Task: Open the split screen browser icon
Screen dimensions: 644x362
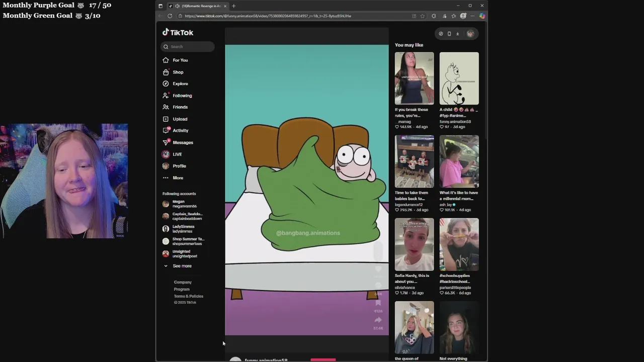Action: click(x=414, y=16)
